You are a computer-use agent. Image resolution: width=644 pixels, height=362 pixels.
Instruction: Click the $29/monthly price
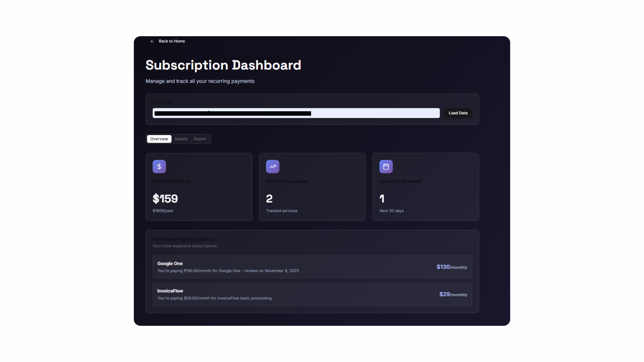[x=453, y=295]
